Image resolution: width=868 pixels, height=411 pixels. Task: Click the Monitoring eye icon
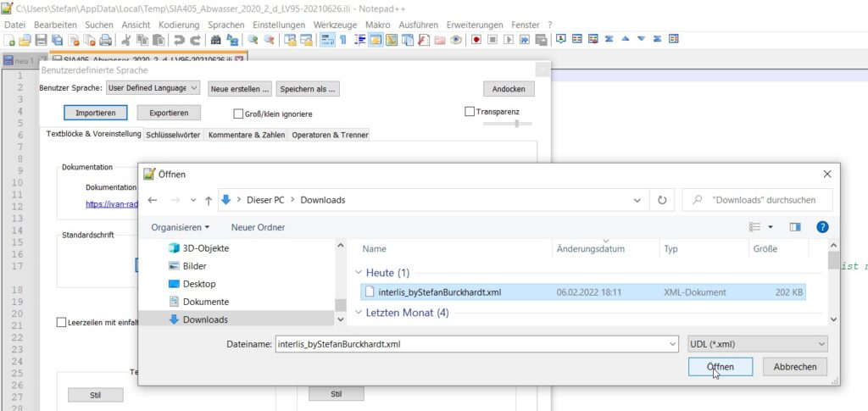pos(456,39)
